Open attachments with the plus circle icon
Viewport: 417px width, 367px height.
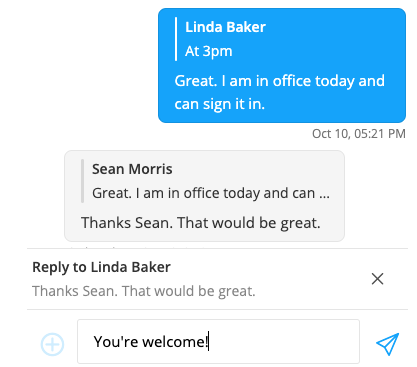click(x=52, y=344)
